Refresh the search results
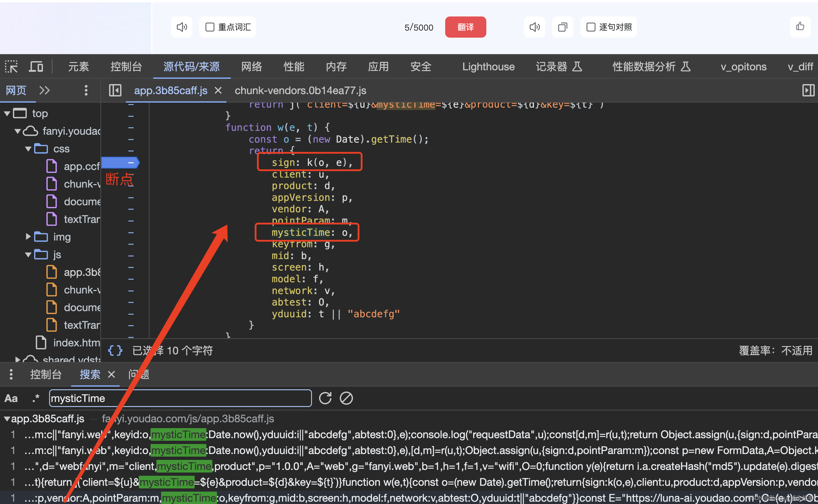This screenshot has height=504, width=818. click(x=325, y=398)
